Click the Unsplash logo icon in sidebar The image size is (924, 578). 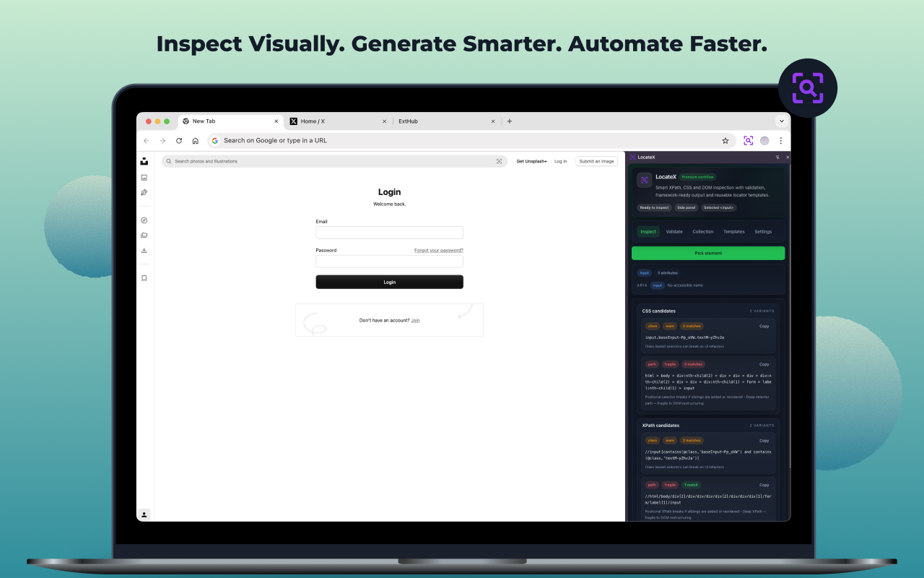[144, 161]
